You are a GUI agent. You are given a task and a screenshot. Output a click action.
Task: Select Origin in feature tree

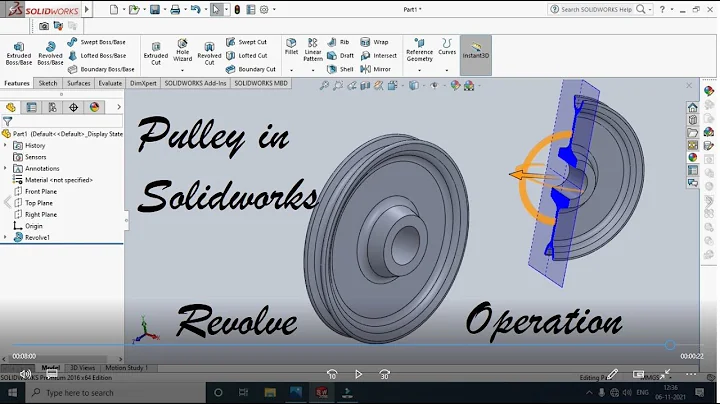coord(28,226)
